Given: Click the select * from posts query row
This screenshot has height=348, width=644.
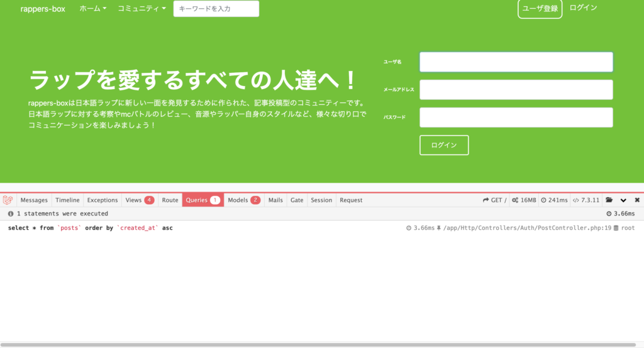Looking at the screenshot, I should coord(321,228).
